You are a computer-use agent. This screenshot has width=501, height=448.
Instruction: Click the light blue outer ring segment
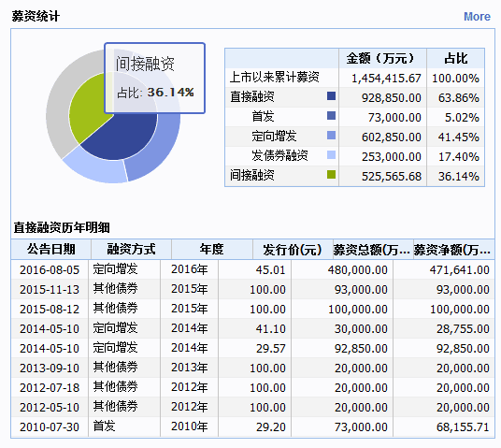(x=96, y=167)
